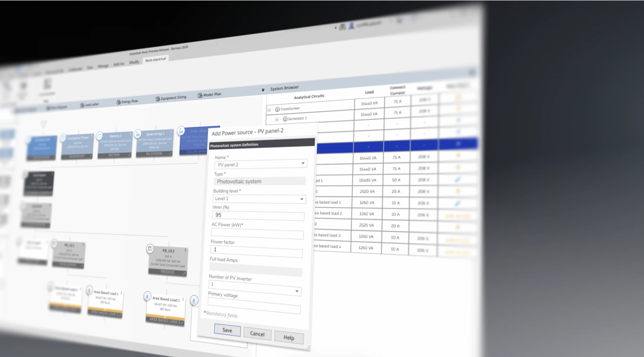
Task: Open the System Browser panel dropdown arrow
Action: (x=263, y=90)
